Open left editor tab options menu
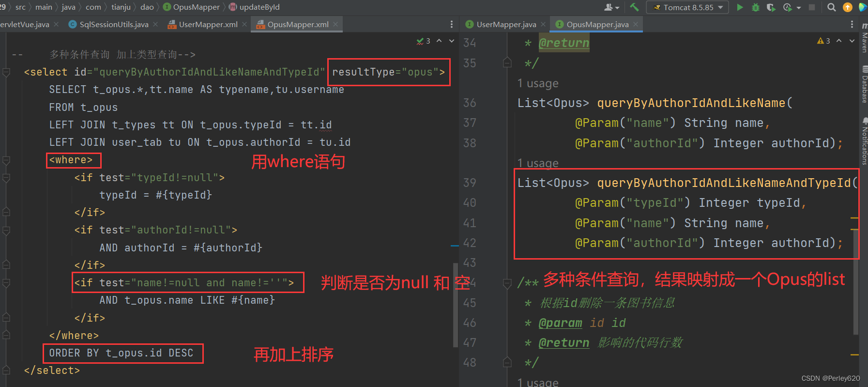 point(452,24)
